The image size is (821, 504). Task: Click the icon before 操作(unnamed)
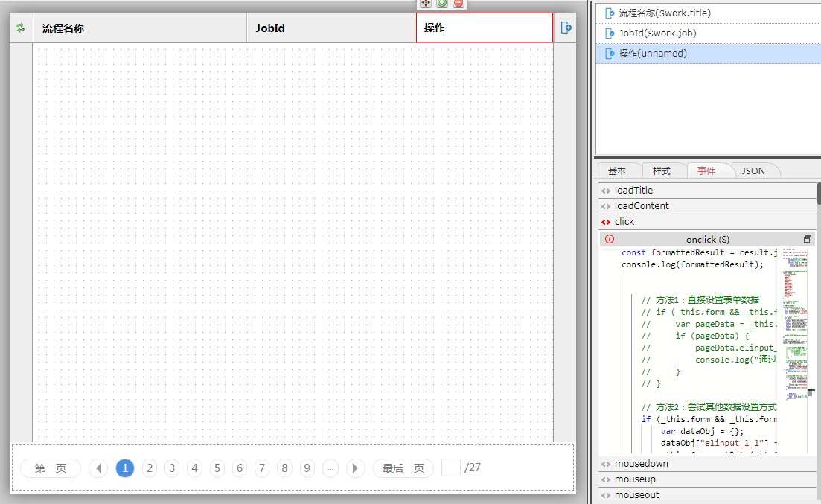[610, 53]
